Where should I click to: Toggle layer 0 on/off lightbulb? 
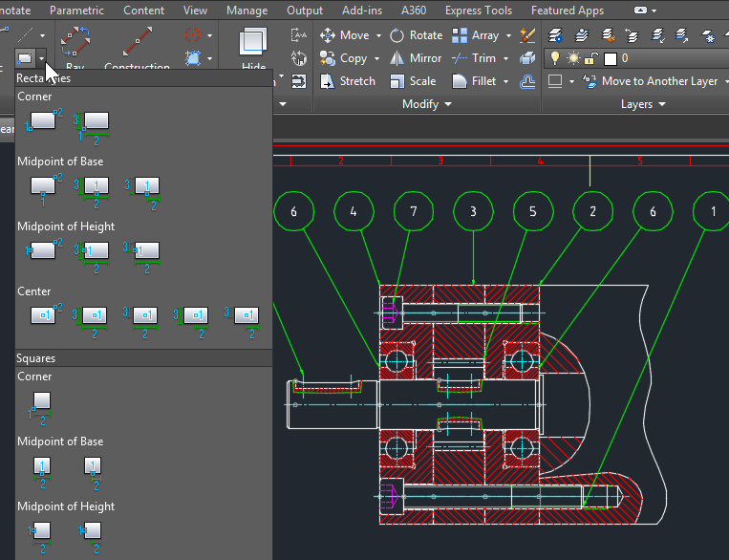554,58
